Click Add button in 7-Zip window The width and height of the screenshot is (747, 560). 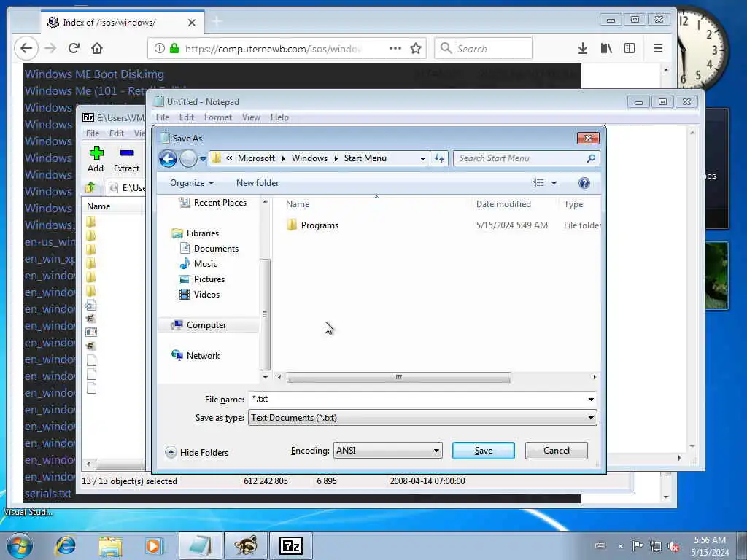point(96,159)
